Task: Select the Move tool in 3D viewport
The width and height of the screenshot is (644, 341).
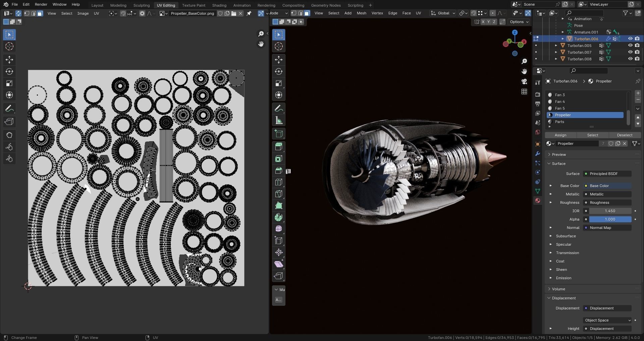Action: 279,60
